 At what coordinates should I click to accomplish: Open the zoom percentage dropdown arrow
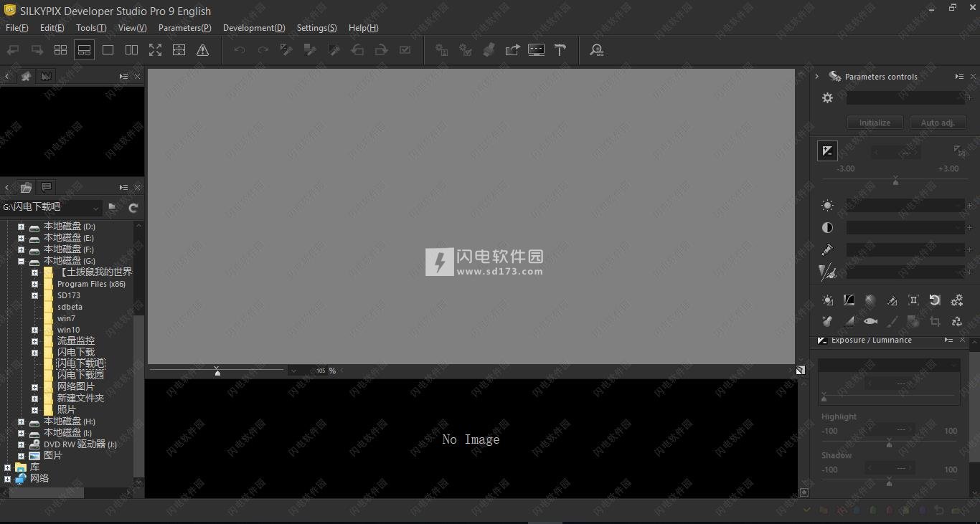293,371
